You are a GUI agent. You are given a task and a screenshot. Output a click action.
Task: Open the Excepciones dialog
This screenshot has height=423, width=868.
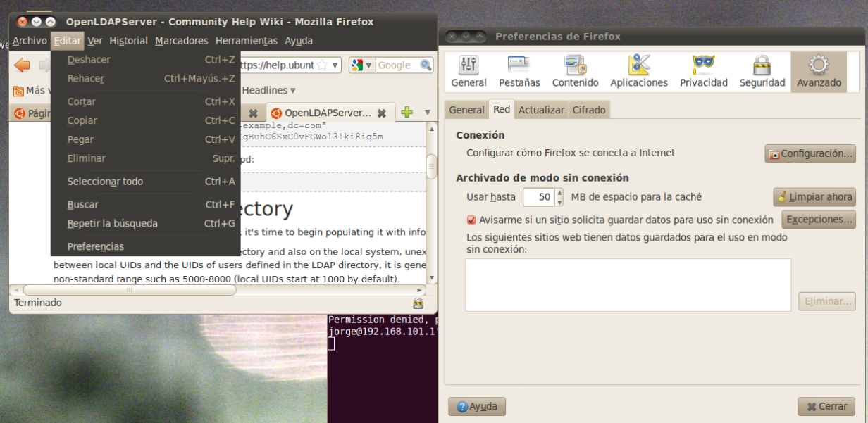tap(818, 219)
